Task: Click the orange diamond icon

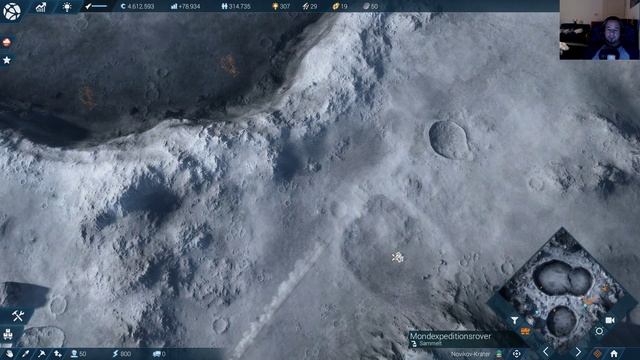Action: coord(597,354)
